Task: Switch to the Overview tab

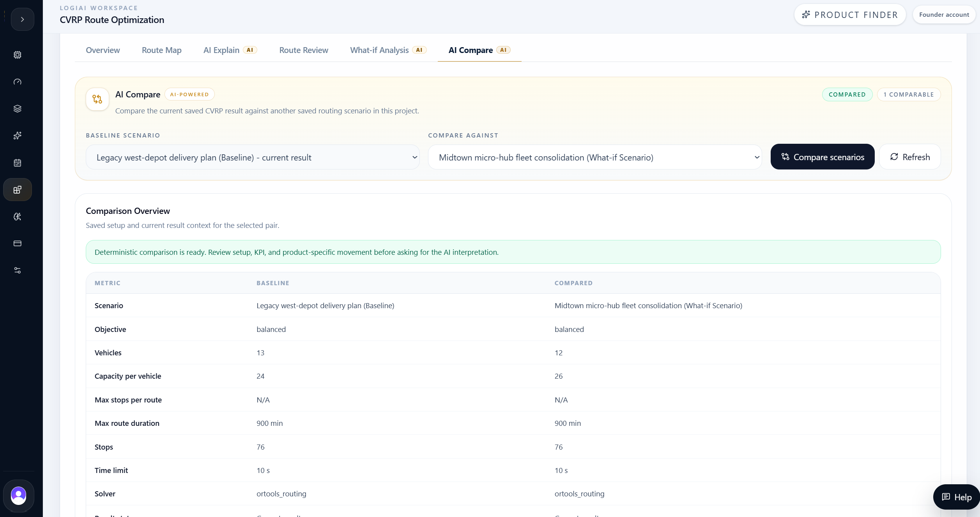Action: (x=103, y=50)
